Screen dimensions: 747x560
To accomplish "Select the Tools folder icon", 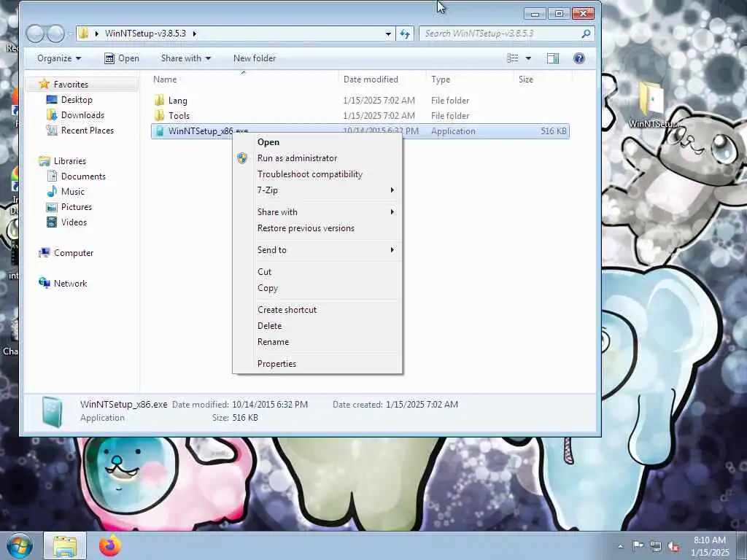I will pos(160,115).
